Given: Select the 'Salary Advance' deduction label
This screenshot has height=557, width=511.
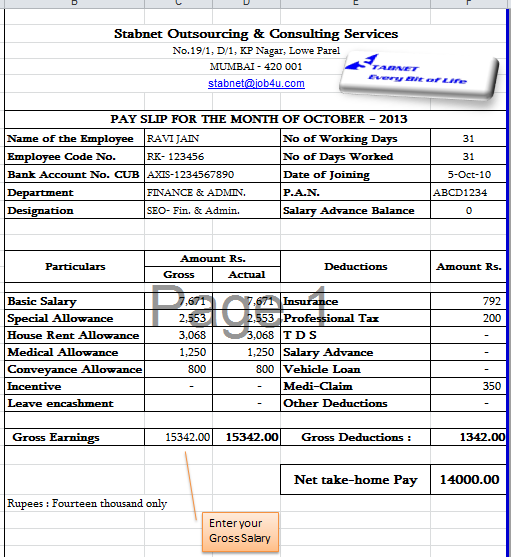Looking at the screenshot, I should 328,352.
